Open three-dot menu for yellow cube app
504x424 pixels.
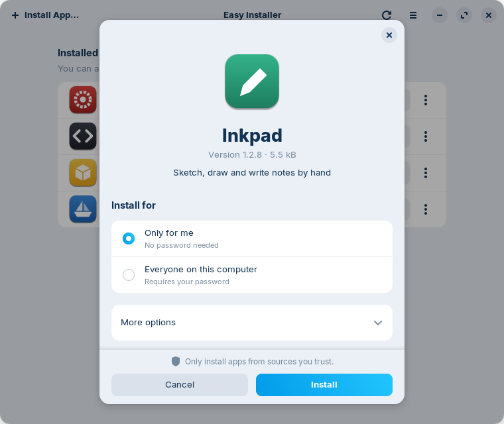click(426, 173)
